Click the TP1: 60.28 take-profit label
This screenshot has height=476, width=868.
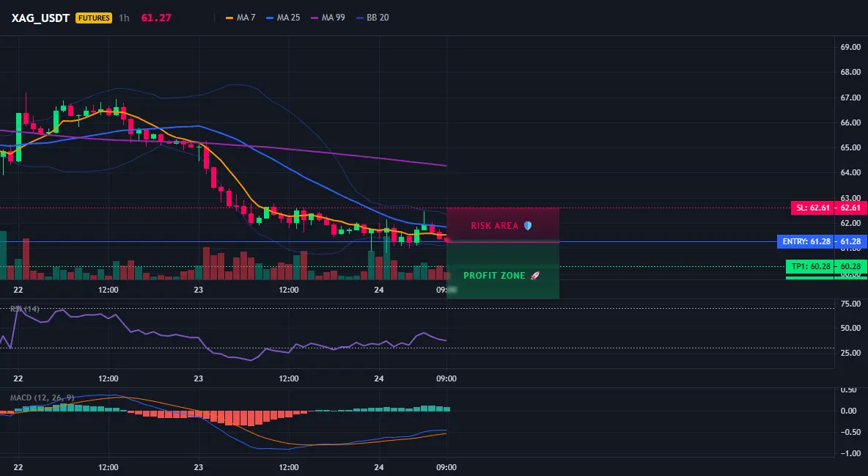(x=810, y=266)
